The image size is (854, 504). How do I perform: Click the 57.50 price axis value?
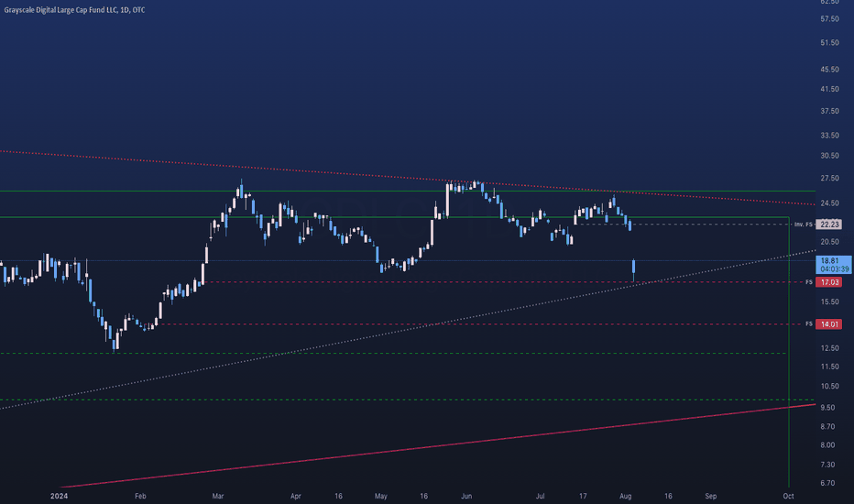[829, 19]
